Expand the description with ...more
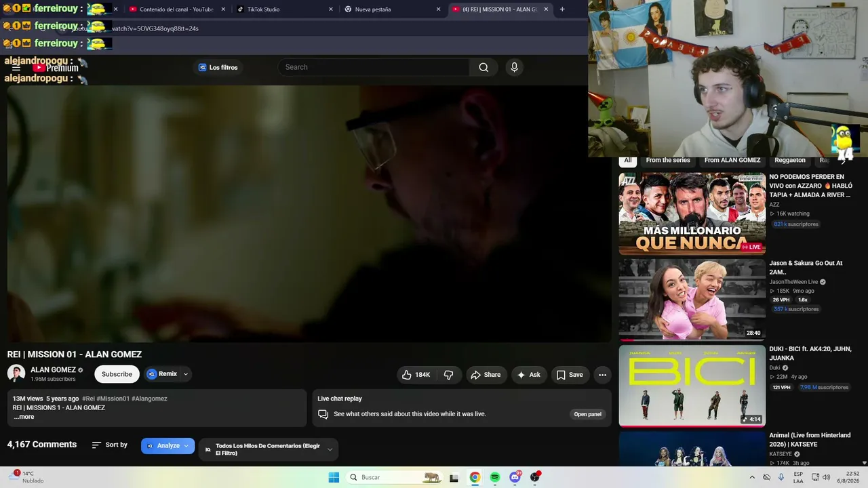The image size is (868, 488). click(x=24, y=417)
